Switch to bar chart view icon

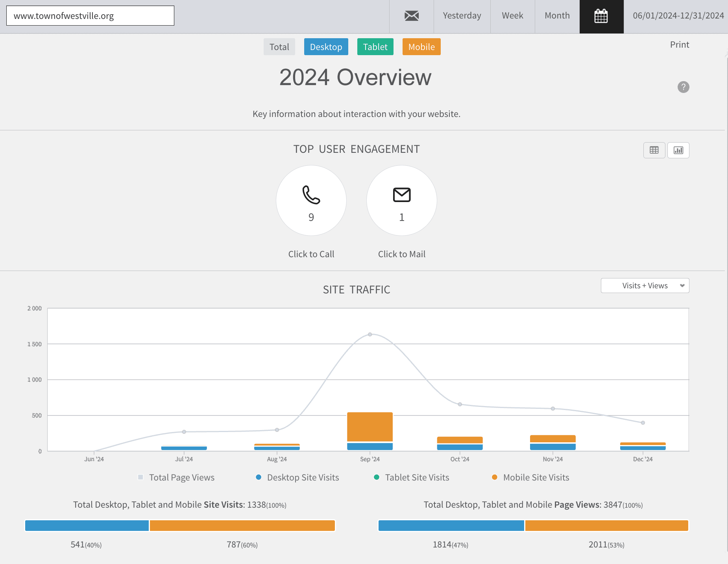click(678, 150)
